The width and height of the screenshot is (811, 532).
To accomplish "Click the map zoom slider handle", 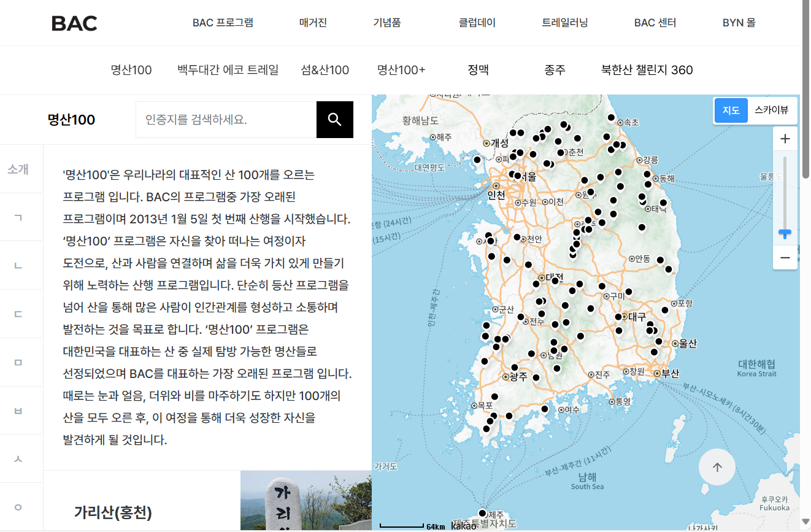I will coord(785,234).
